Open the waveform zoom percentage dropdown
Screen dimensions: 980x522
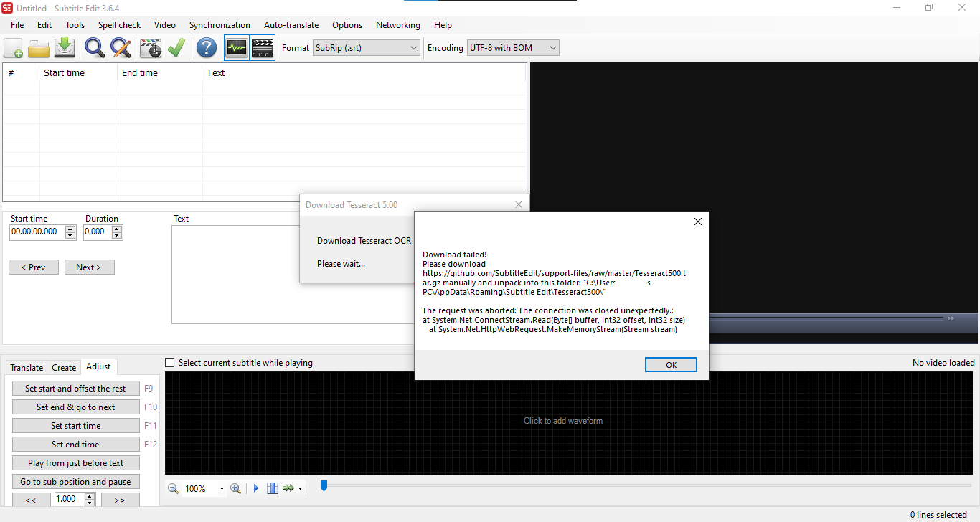(x=222, y=488)
